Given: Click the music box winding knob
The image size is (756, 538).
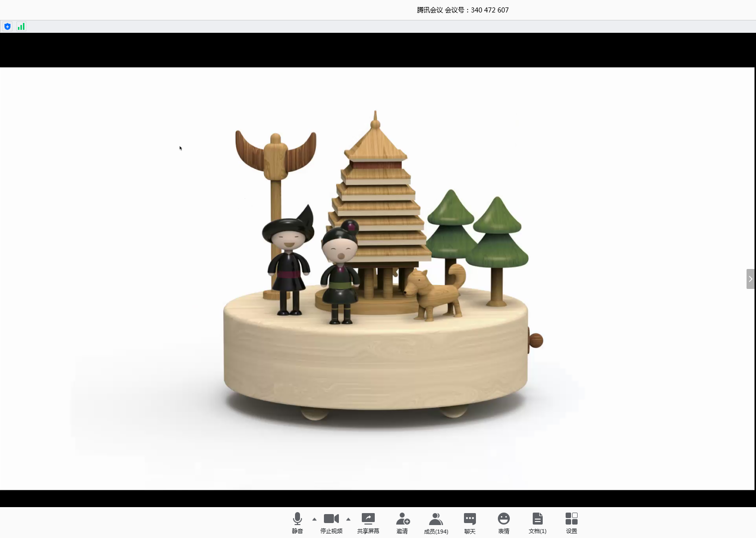Looking at the screenshot, I should coord(535,341).
